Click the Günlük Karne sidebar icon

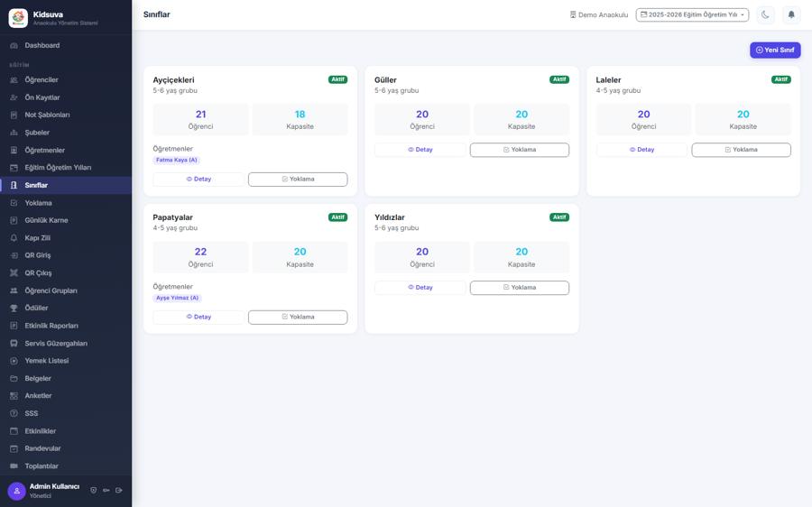pyautogui.click(x=14, y=221)
